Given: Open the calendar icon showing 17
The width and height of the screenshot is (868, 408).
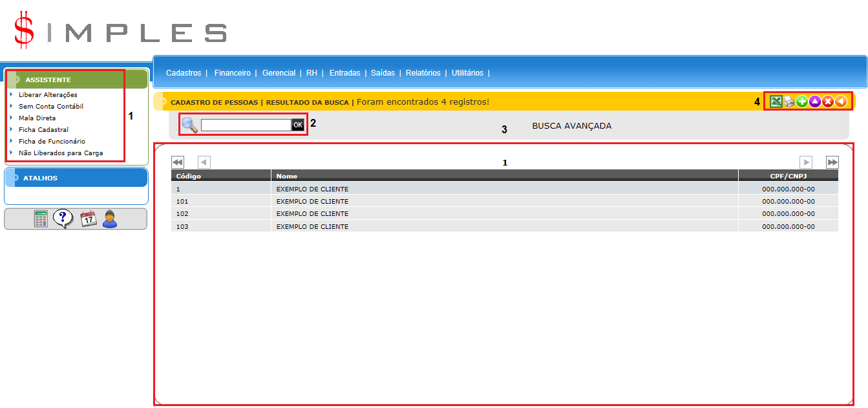Looking at the screenshot, I should click(x=88, y=219).
